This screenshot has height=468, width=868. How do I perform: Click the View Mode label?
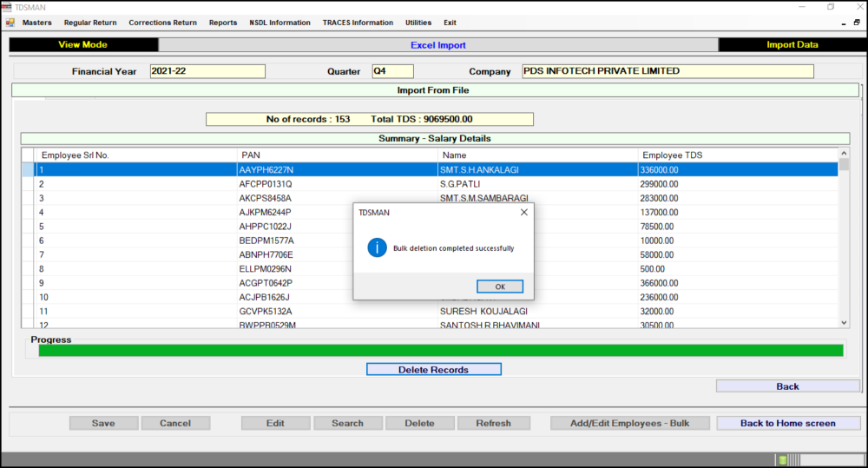tap(83, 45)
